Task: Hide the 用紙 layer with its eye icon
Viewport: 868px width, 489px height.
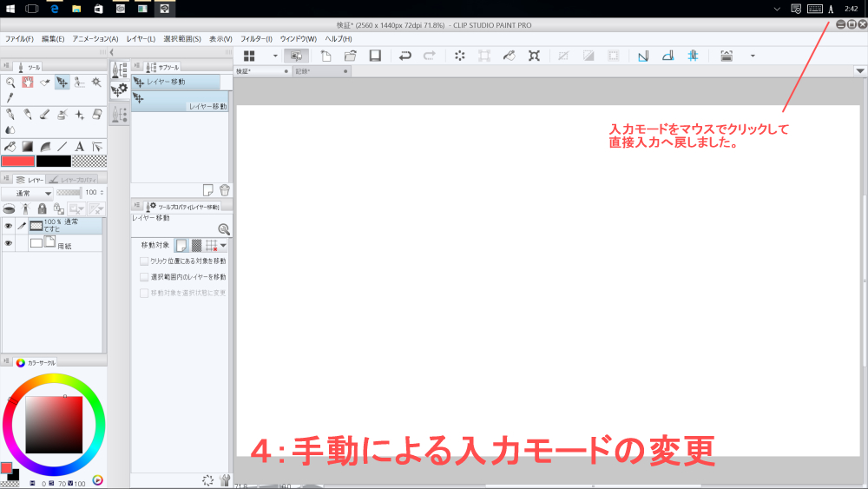Action: (x=9, y=244)
